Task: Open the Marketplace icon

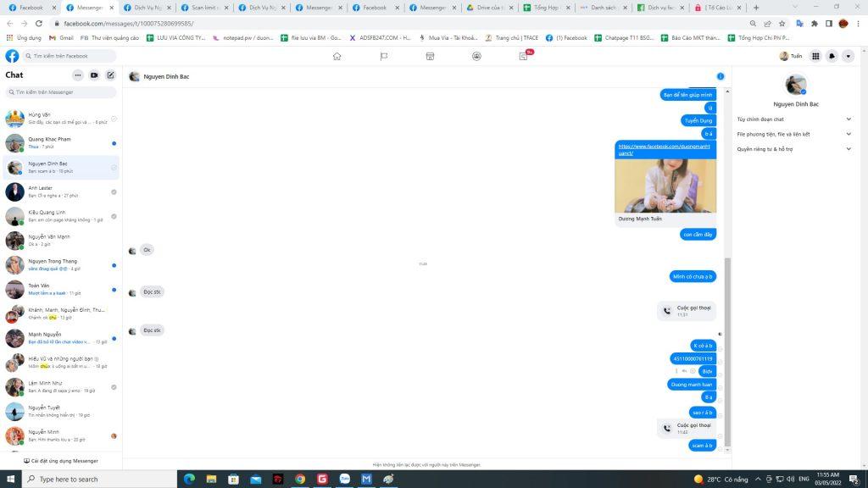Action: coord(430,56)
